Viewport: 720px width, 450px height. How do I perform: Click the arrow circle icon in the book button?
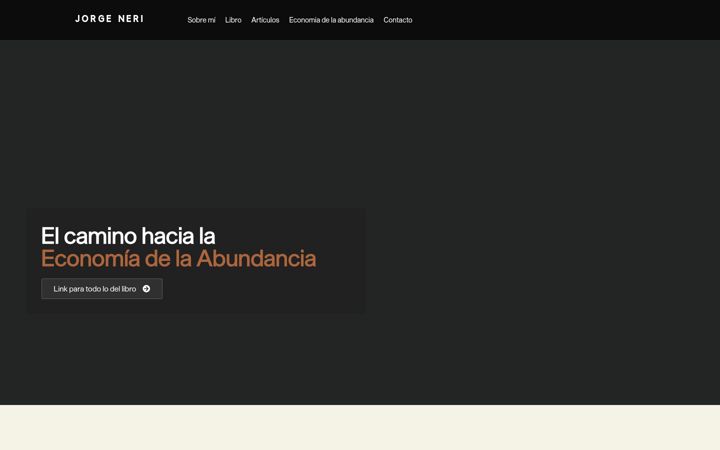[x=146, y=289]
